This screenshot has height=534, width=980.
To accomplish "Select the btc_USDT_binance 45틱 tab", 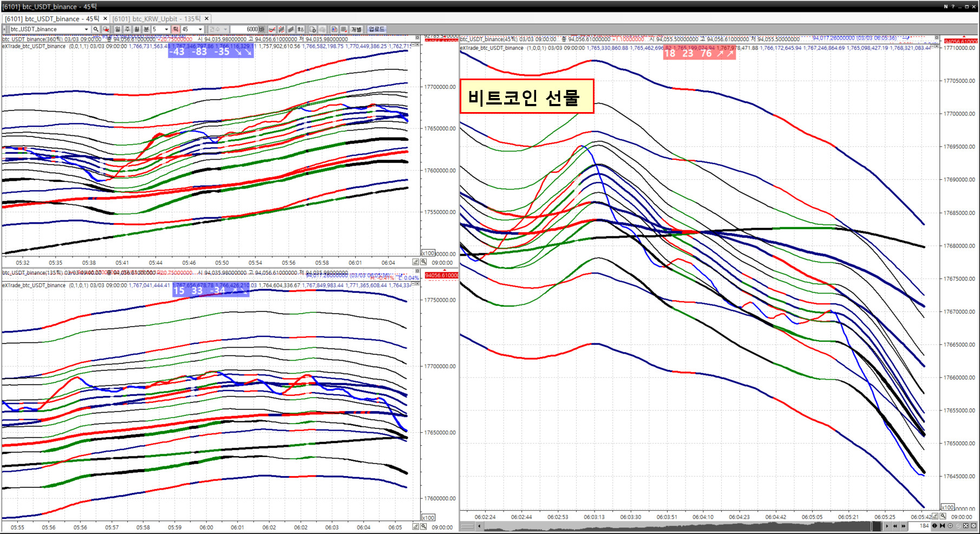I will pyautogui.click(x=52, y=18).
